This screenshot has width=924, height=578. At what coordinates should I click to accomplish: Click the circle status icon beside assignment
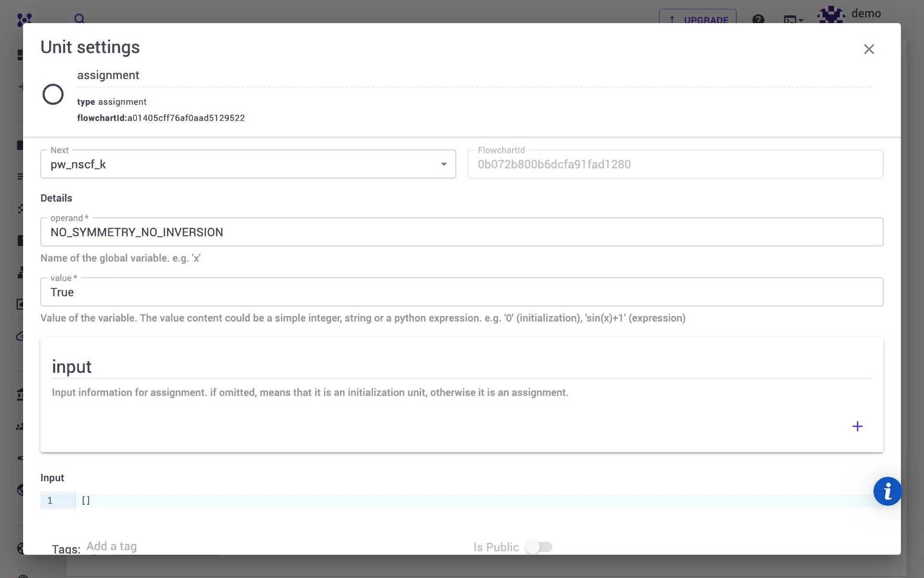click(53, 94)
